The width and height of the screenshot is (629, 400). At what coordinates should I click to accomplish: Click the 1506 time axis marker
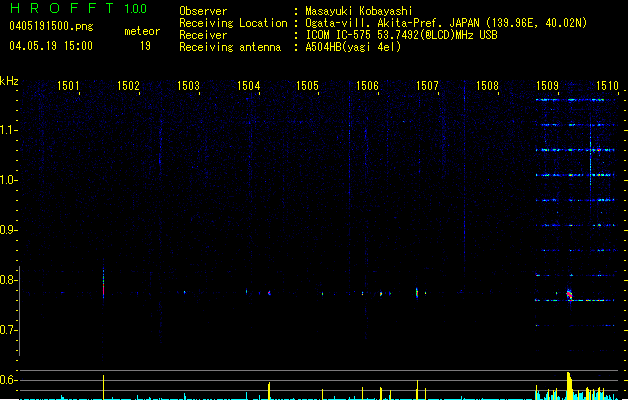[x=367, y=85]
